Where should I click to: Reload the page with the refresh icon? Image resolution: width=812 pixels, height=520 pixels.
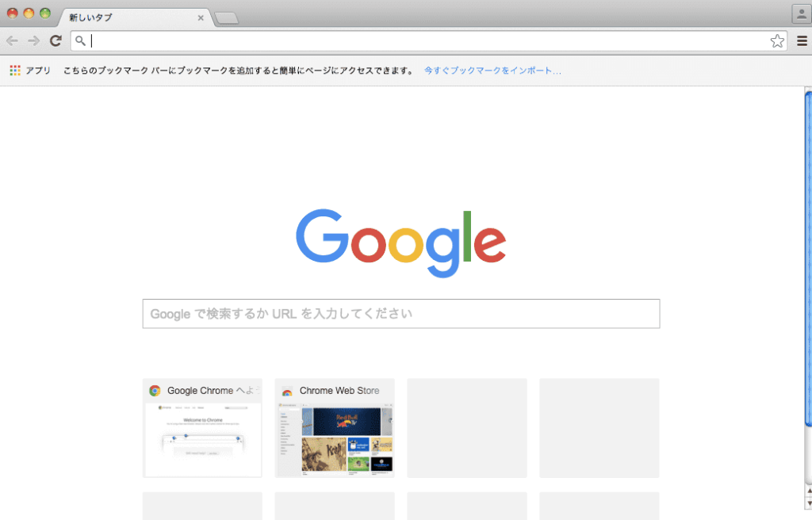click(56, 40)
